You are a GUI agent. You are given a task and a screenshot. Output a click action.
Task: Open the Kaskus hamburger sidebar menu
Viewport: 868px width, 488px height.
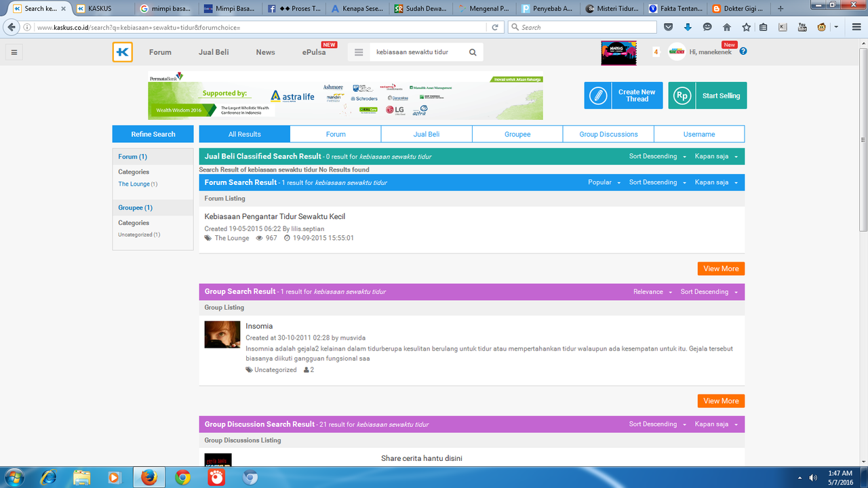click(14, 52)
